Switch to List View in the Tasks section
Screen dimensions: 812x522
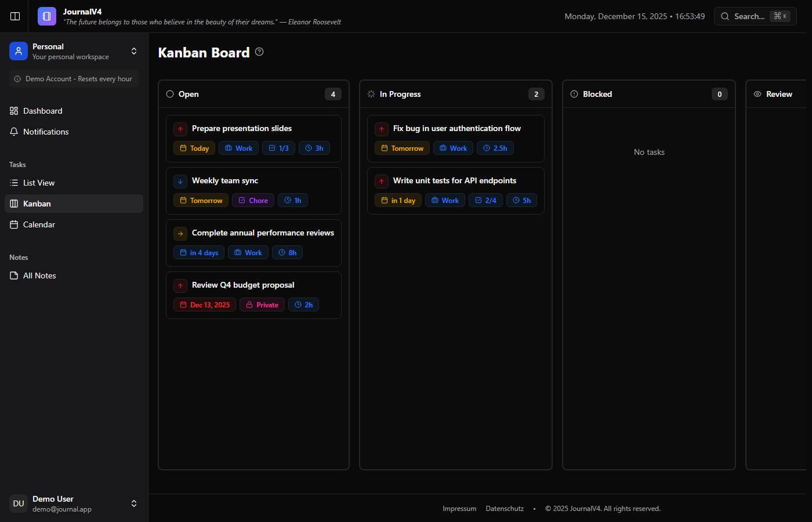[39, 183]
